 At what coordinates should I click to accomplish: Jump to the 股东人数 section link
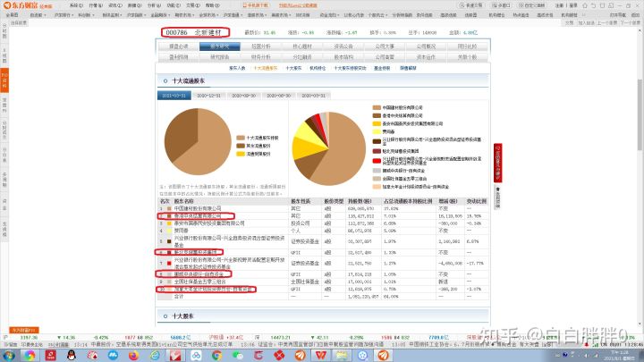[237, 68]
